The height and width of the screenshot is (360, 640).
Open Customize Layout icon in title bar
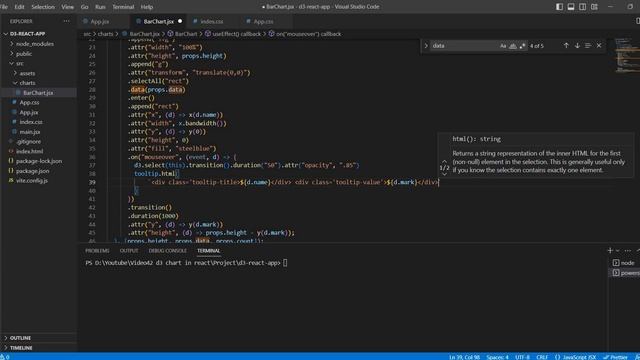click(x=594, y=7)
